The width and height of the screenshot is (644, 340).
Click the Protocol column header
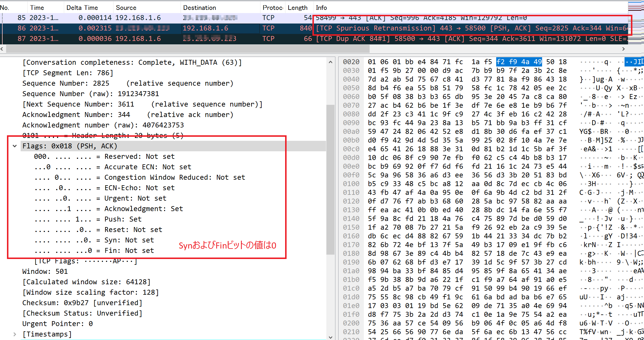pos(273,8)
